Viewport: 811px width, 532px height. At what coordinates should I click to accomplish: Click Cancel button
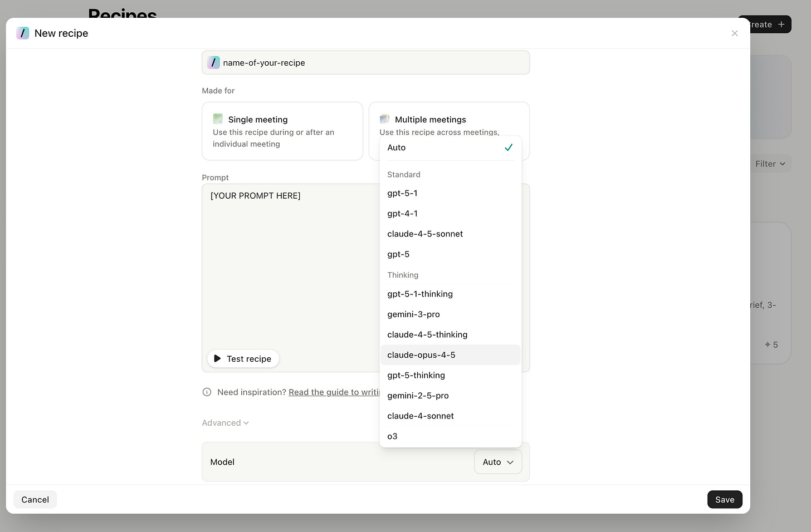coord(35,500)
